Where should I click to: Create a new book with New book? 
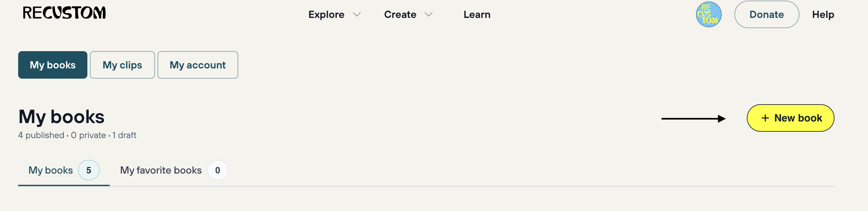790,118
